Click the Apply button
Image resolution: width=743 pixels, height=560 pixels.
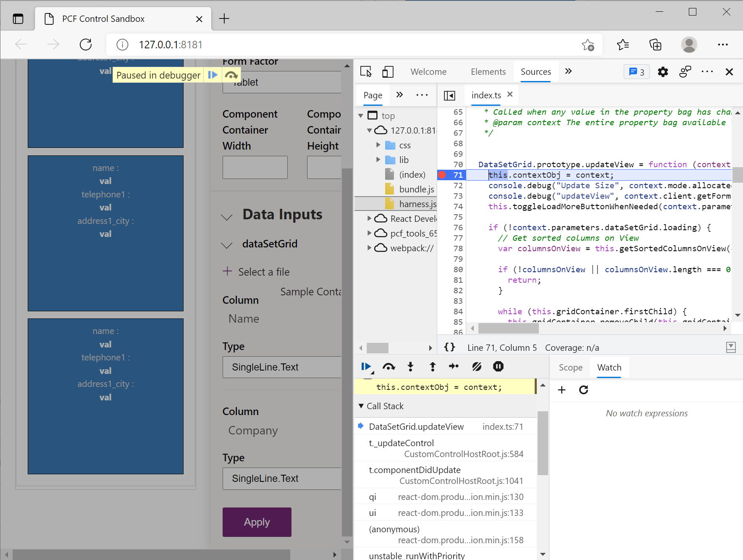point(257,522)
